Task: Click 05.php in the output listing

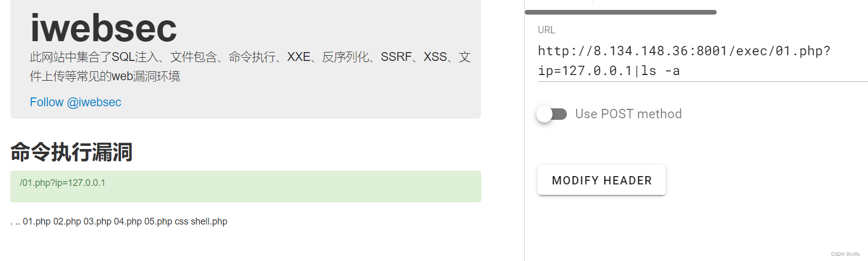Action: (x=158, y=221)
